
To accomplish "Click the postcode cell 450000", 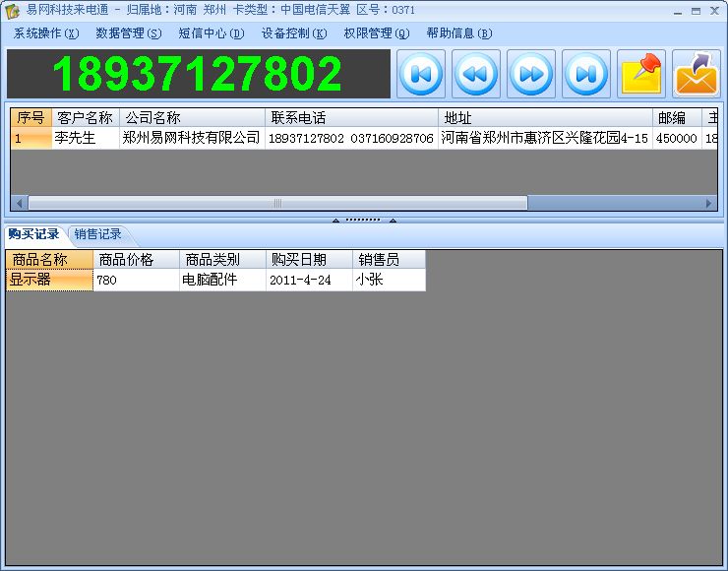I will (677, 138).
